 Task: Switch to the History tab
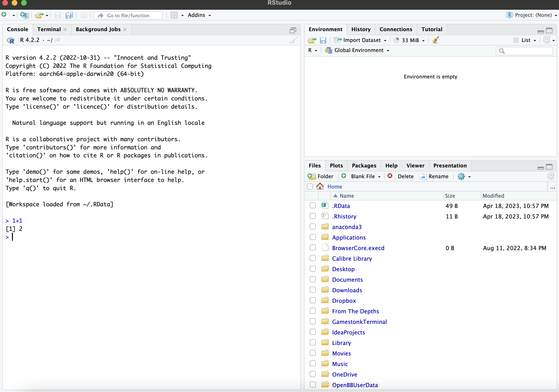coord(361,29)
